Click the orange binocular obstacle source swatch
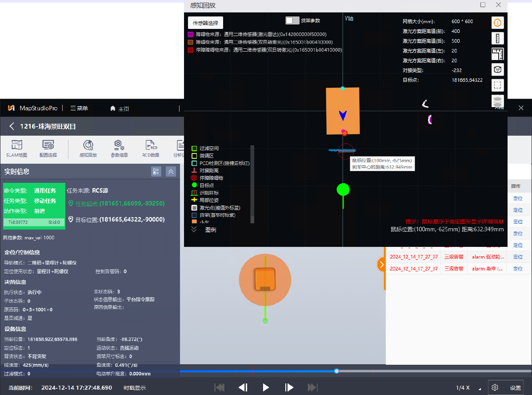 (190, 42)
